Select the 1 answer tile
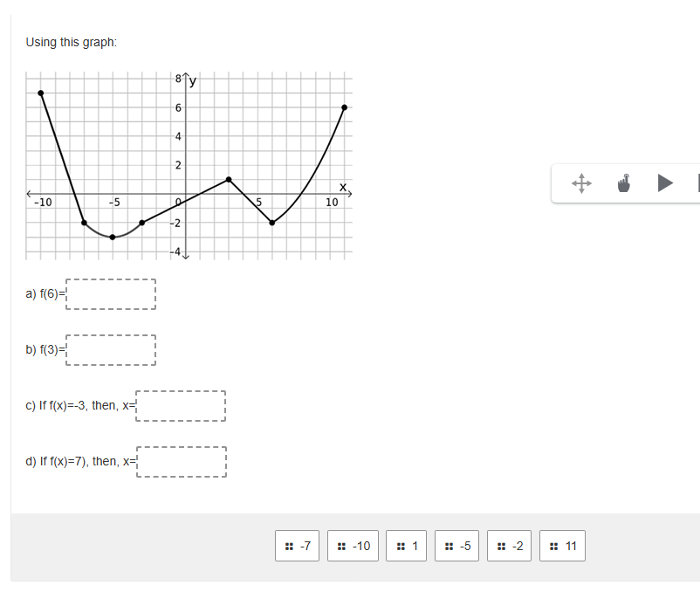The image size is (700, 599). [x=406, y=546]
